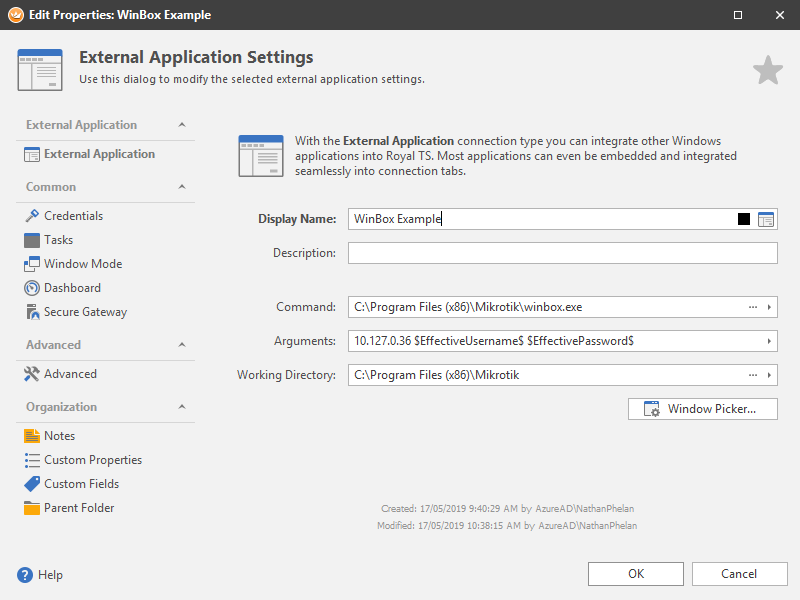Go to the Advanced settings page

point(70,374)
